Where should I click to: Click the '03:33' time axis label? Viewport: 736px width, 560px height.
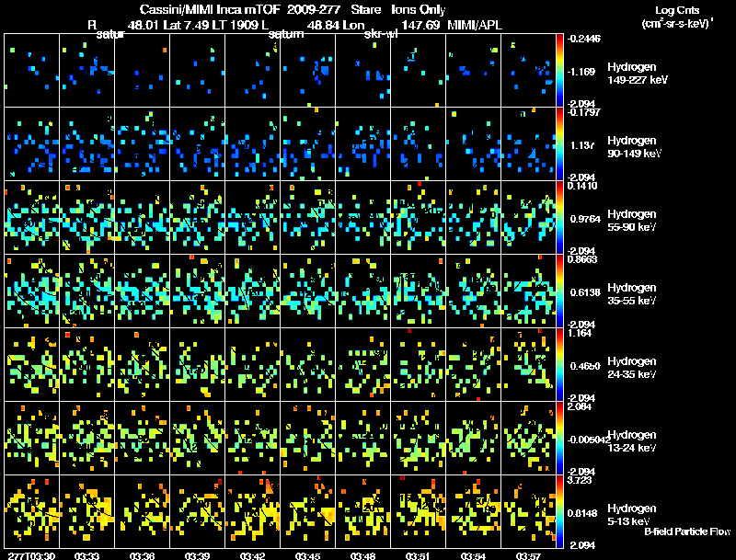(86, 555)
